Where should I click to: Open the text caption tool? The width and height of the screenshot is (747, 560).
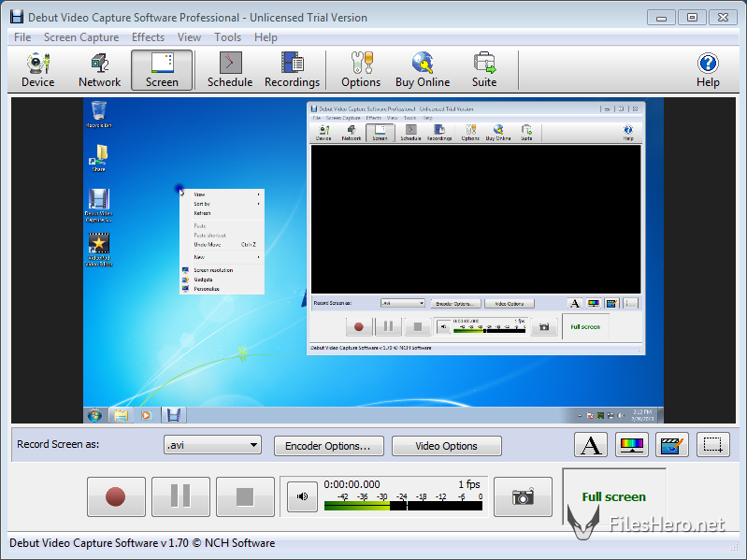[591, 445]
